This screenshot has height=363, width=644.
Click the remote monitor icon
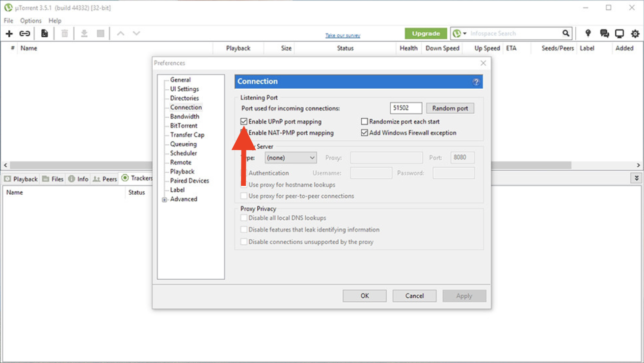(x=619, y=33)
